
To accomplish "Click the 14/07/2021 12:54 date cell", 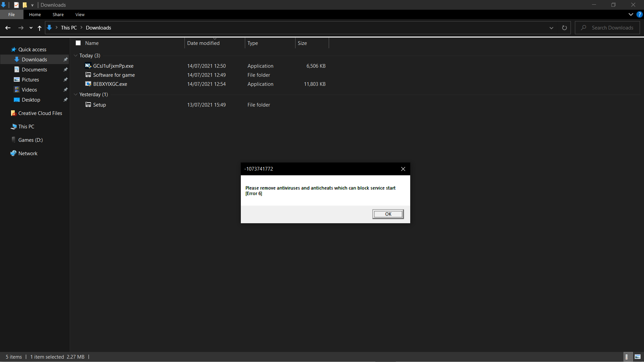I will [x=206, y=84].
